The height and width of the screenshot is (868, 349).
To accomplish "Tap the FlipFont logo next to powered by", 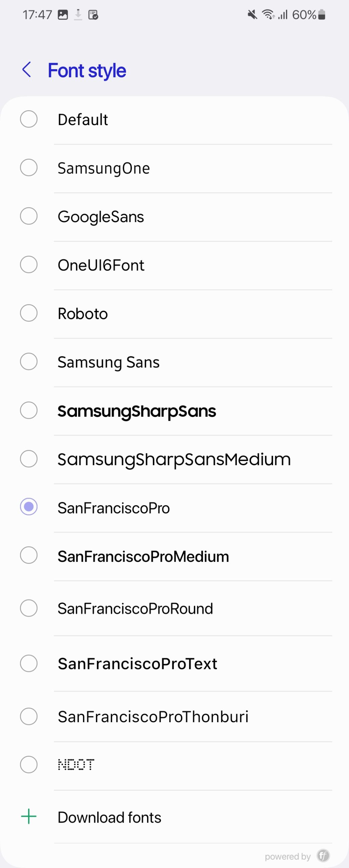I will [x=323, y=855].
